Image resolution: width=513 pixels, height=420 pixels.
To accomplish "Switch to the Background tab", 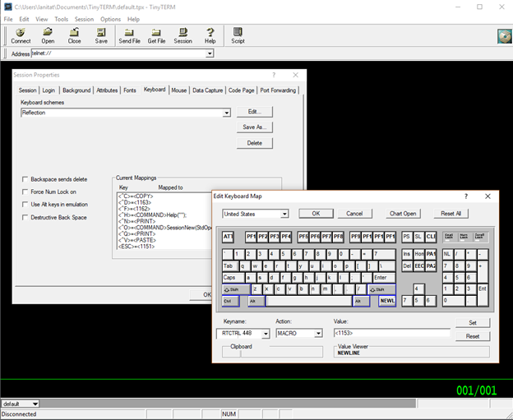I will pos(76,90).
